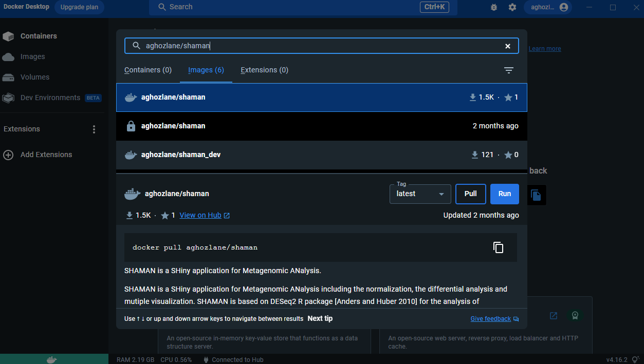
Task: Open Settings gear icon in title bar
Action: (512, 7)
